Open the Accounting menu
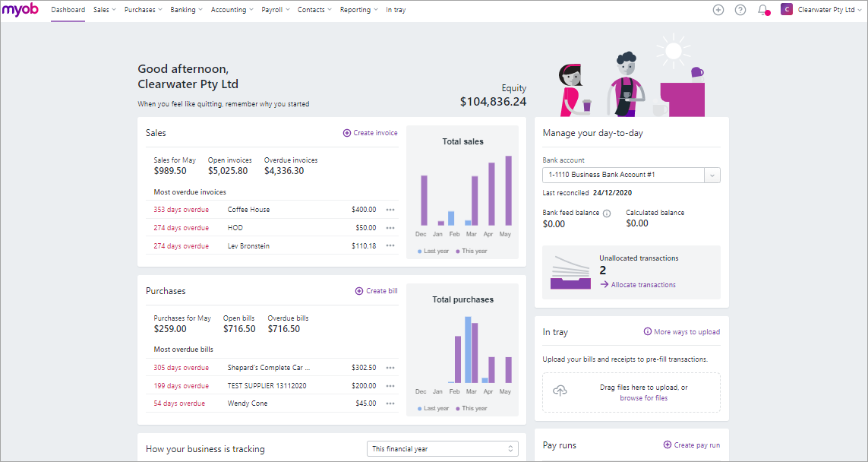Image resolution: width=868 pixels, height=462 pixels. (x=232, y=10)
